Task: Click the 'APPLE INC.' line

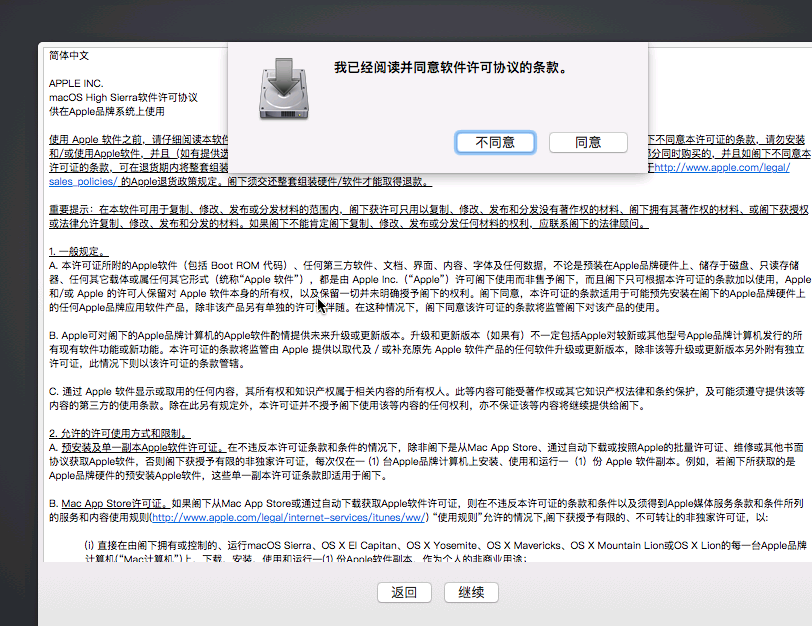Action: [x=76, y=83]
